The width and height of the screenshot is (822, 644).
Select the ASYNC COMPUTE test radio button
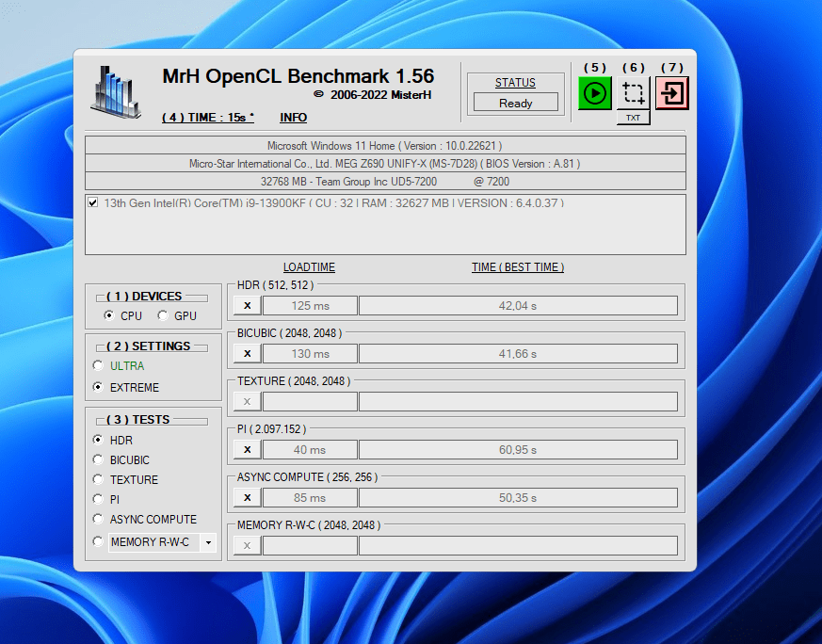[98, 519]
